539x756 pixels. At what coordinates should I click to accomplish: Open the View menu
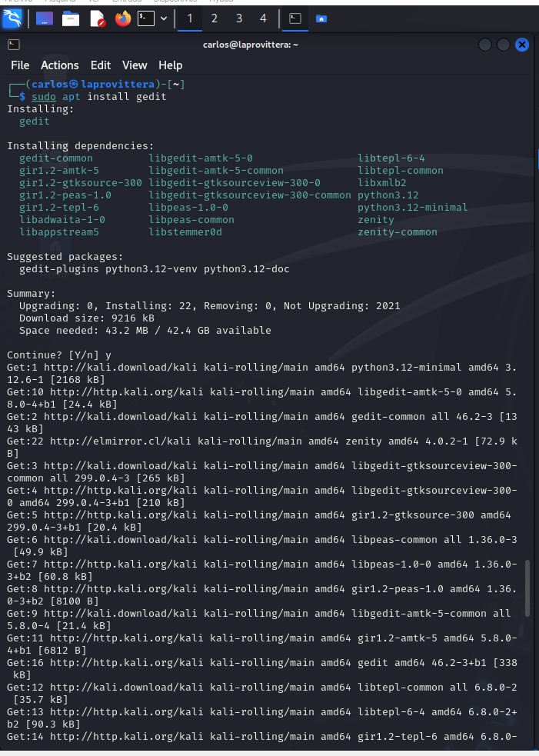(135, 65)
